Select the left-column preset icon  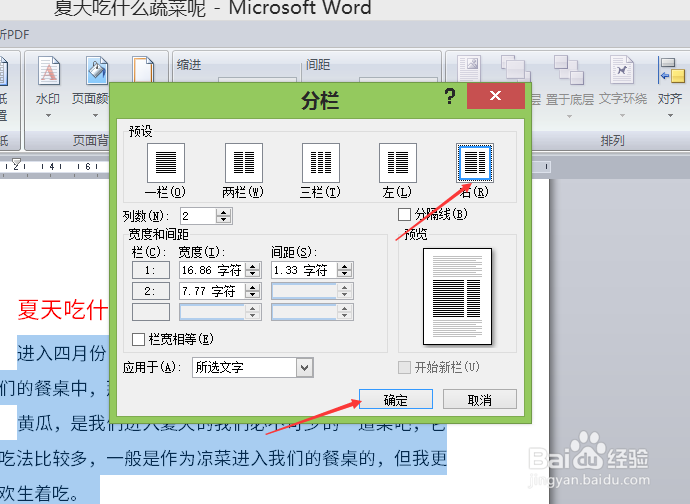coord(398,162)
